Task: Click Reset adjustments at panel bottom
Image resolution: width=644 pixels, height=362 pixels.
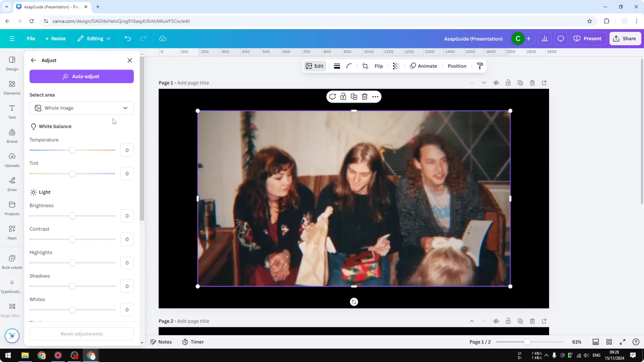Action: [82, 334]
